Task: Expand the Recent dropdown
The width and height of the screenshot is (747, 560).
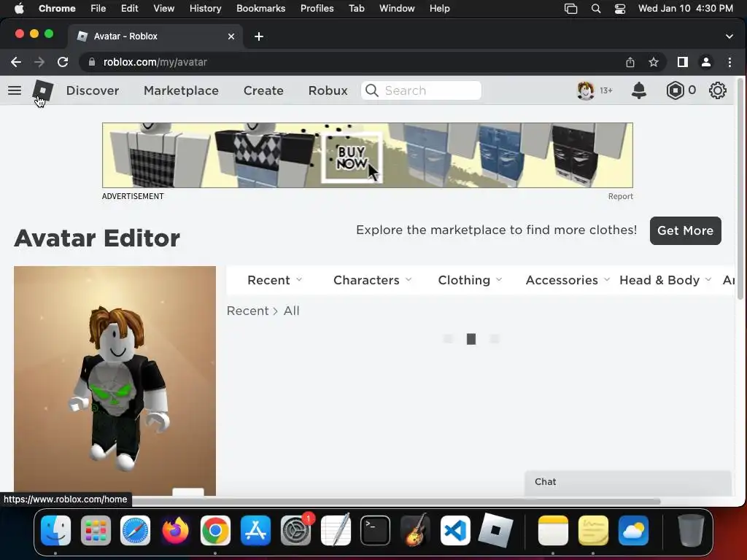Action: (275, 280)
